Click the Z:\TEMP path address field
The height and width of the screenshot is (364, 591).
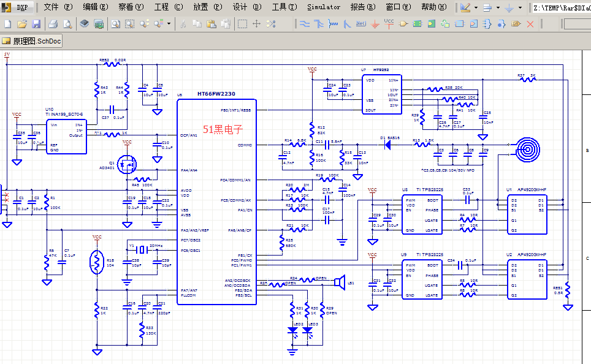(x=560, y=7)
